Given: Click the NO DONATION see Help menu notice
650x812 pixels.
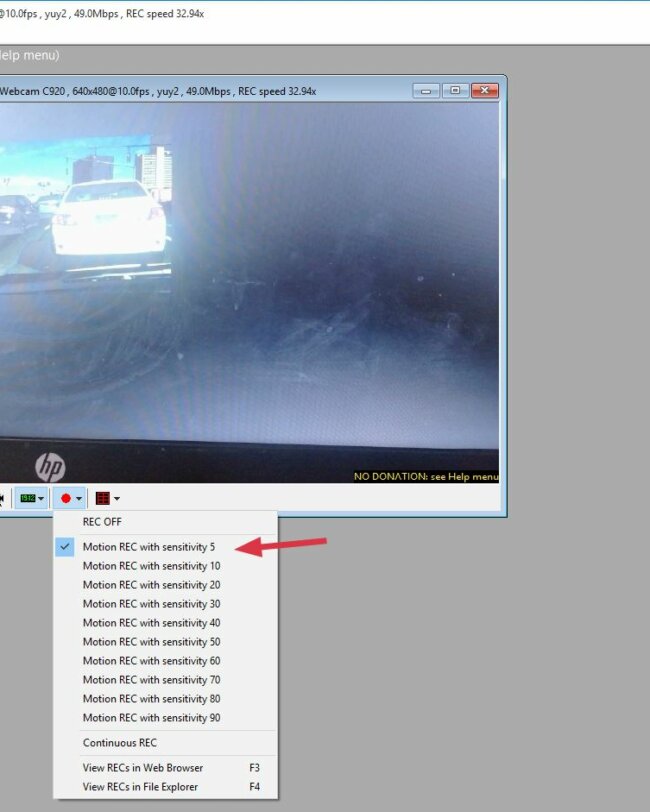Looking at the screenshot, I should pyautogui.click(x=426, y=476).
